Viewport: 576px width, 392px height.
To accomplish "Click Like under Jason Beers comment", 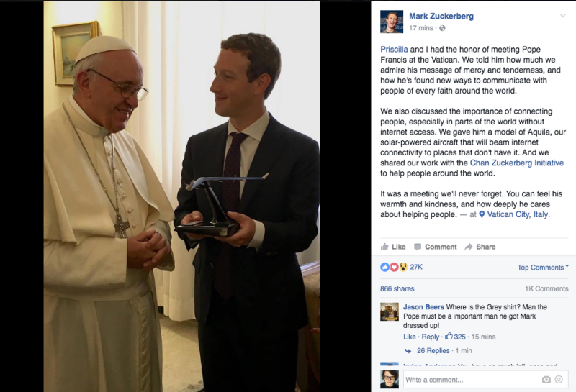I will [409, 337].
